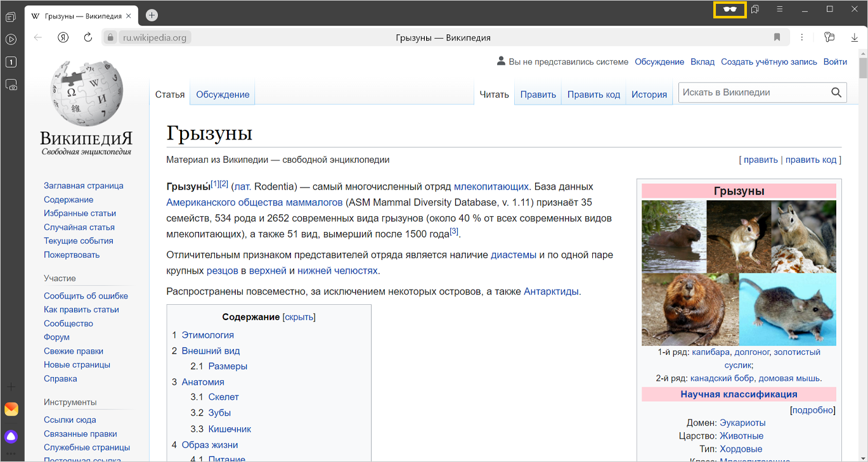Bookmark this page in address bar
Screen dimensions: 868x462
pos(777,37)
